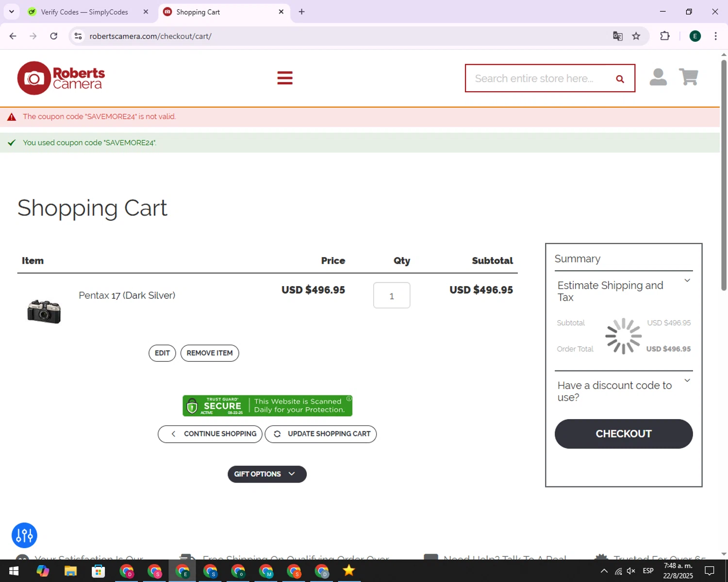
Task: Open the Pentax 17 (Dark Silver) link
Action: tap(127, 295)
